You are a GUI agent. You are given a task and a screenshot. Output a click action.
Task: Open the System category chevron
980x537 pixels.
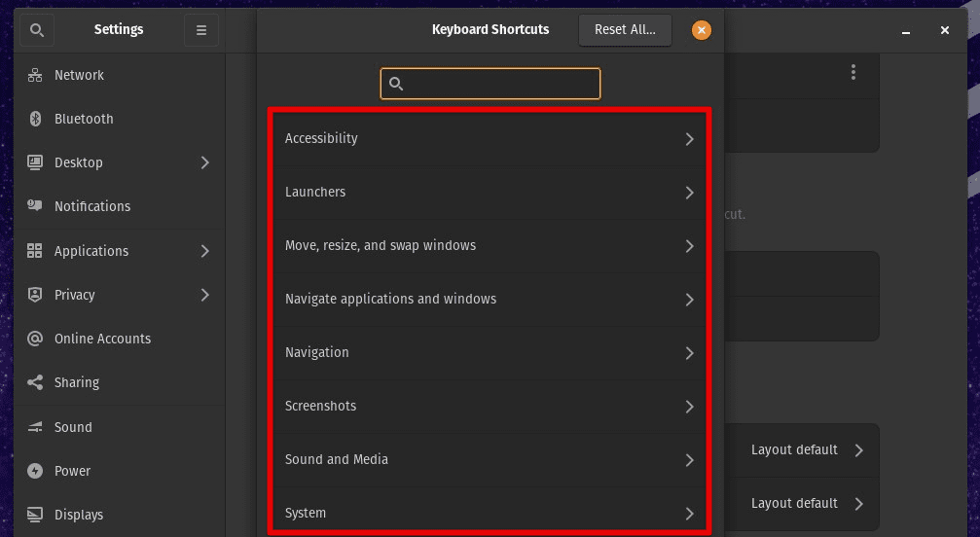(x=689, y=514)
